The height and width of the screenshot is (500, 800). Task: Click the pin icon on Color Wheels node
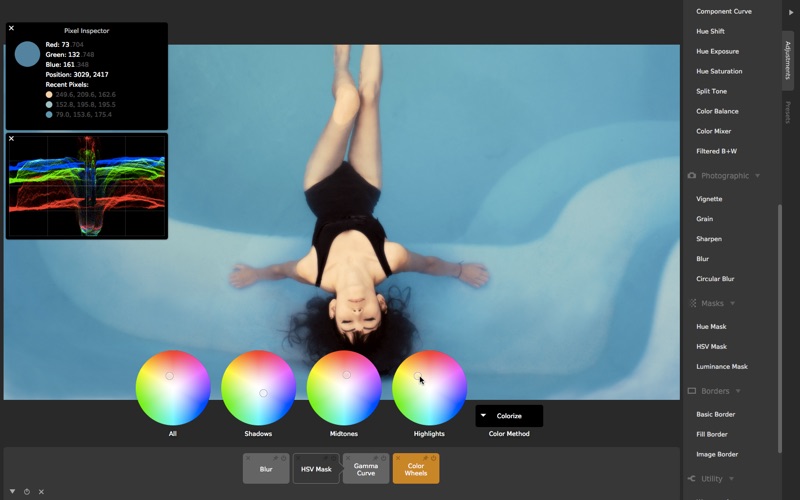425,458
